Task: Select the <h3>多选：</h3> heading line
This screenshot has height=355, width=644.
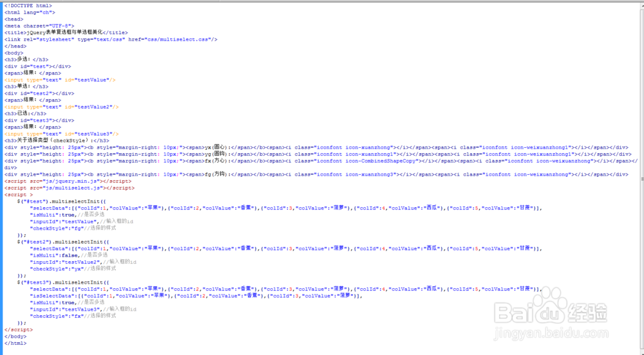Action: point(26,59)
